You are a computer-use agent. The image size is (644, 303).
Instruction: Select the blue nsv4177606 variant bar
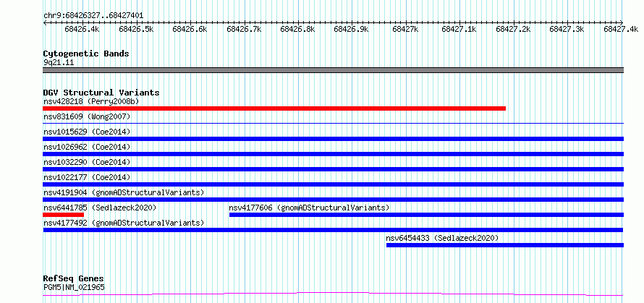click(426, 215)
